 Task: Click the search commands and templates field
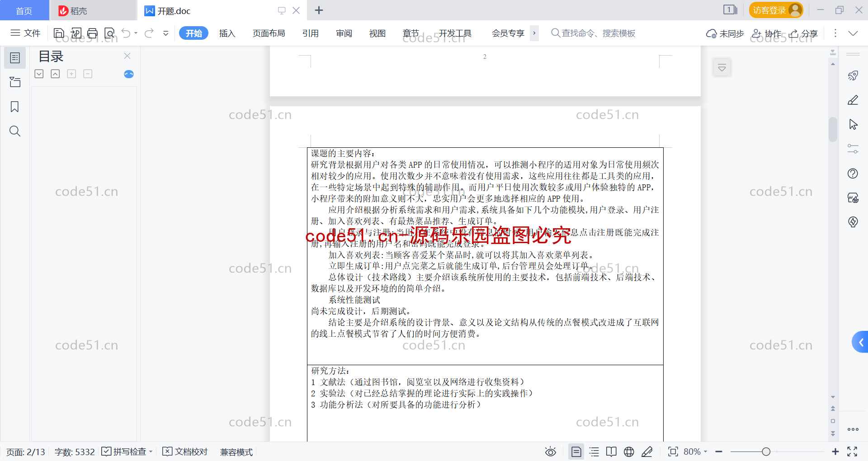[x=593, y=33]
